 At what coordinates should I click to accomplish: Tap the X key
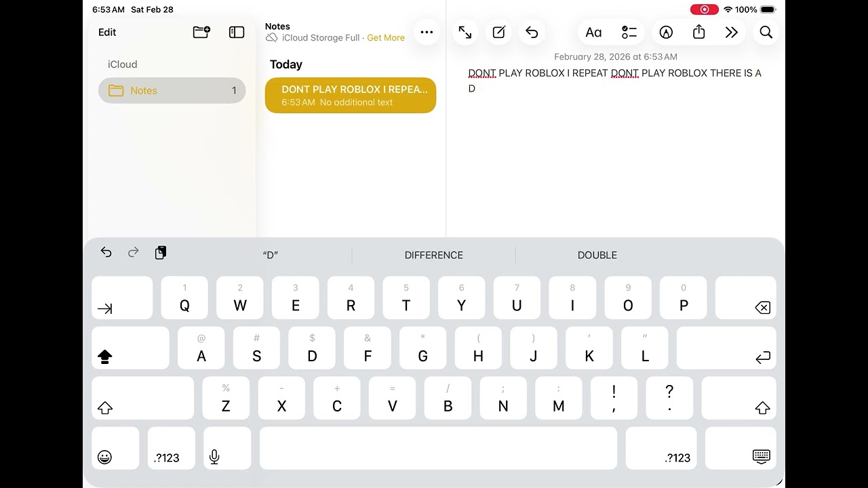click(x=281, y=398)
